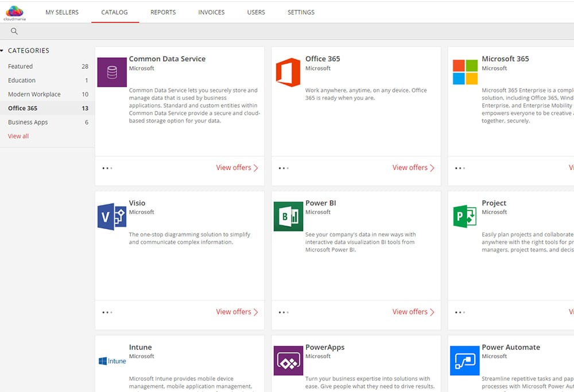Click the Project product icon
This screenshot has width=574, height=392.
point(465,216)
